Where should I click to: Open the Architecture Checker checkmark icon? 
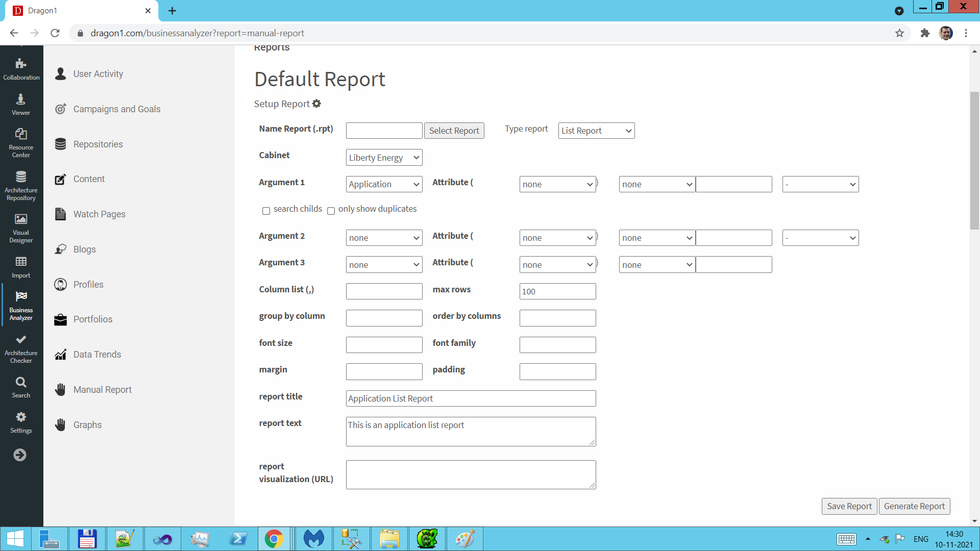[x=21, y=340]
